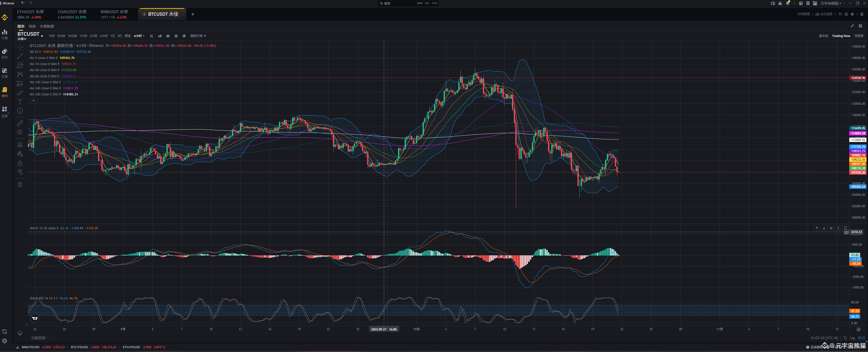The height and width of the screenshot is (352, 868).
Task: Select the text annotation tool
Action: [20, 102]
